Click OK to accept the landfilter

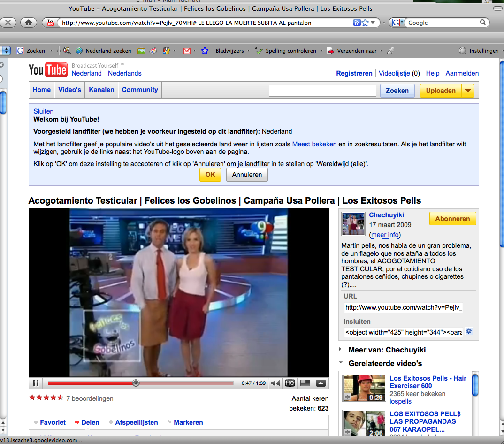[x=210, y=175]
